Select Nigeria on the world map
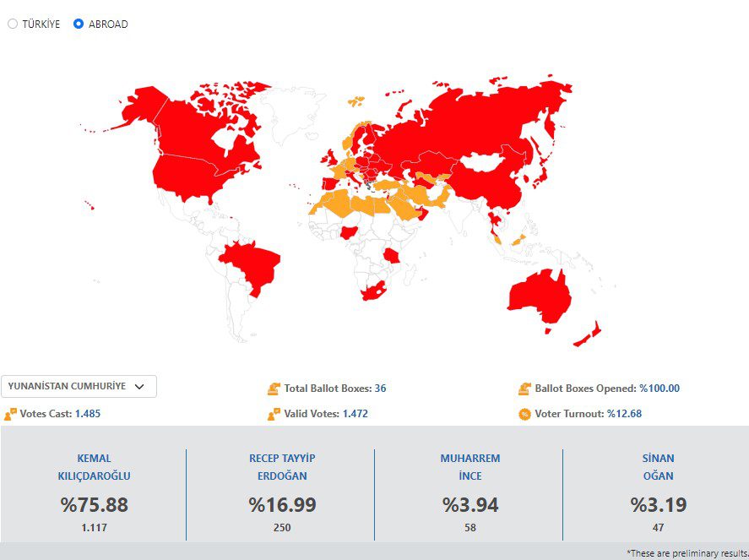This screenshot has width=749, height=560. pos(348,232)
